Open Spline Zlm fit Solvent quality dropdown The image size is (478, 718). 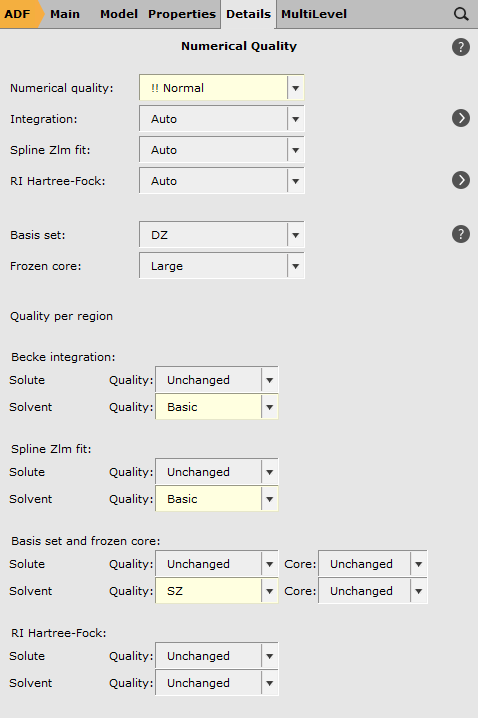(x=217, y=499)
